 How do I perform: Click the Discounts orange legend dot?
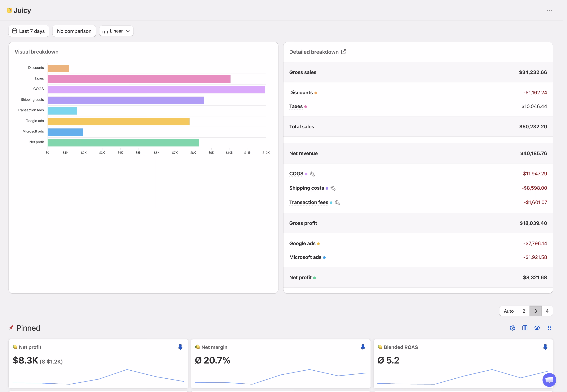tap(316, 93)
